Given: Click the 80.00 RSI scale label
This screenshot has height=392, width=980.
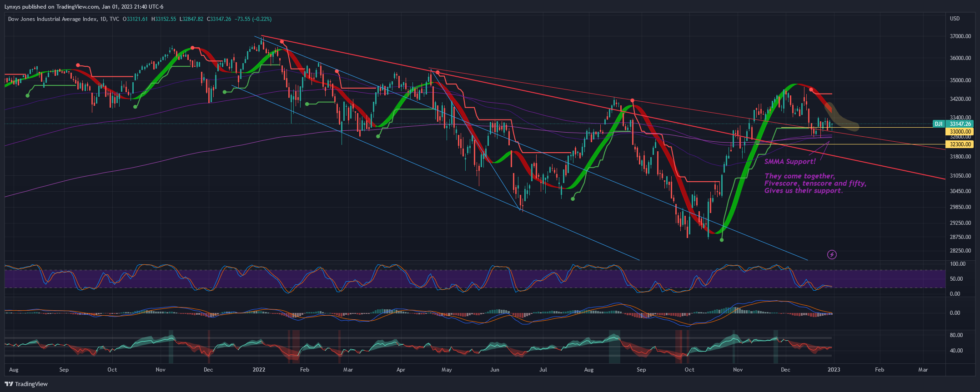Looking at the screenshot, I should coord(956,335).
